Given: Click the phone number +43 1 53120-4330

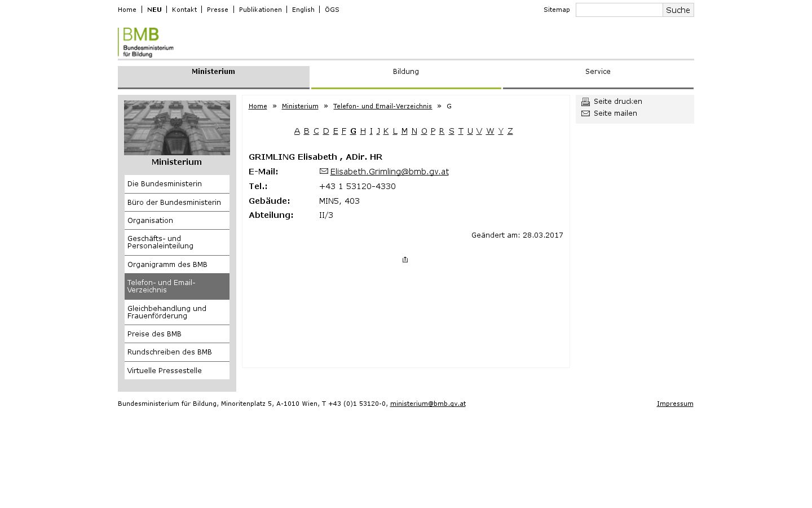Looking at the screenshot, I should click(358, 186).
